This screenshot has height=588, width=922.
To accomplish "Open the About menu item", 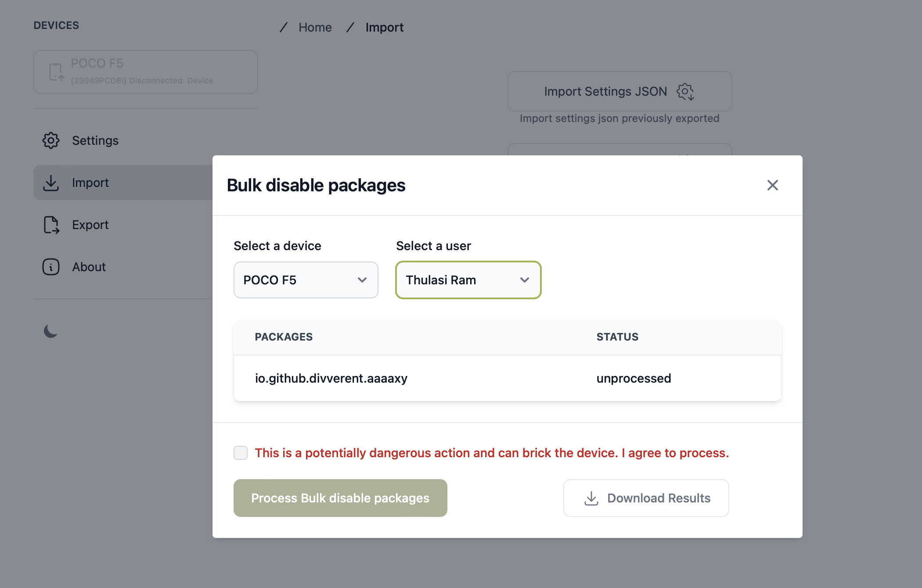I will point(89,267).
